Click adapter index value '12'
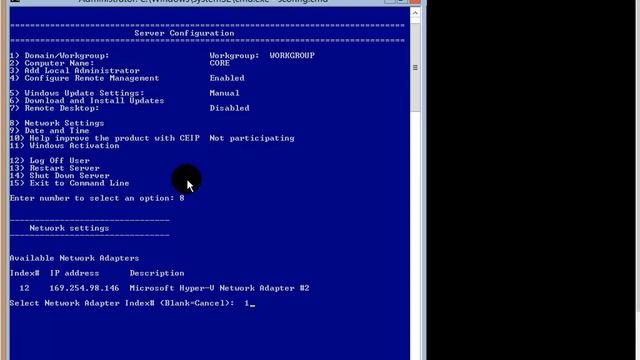 click(24, 288)
